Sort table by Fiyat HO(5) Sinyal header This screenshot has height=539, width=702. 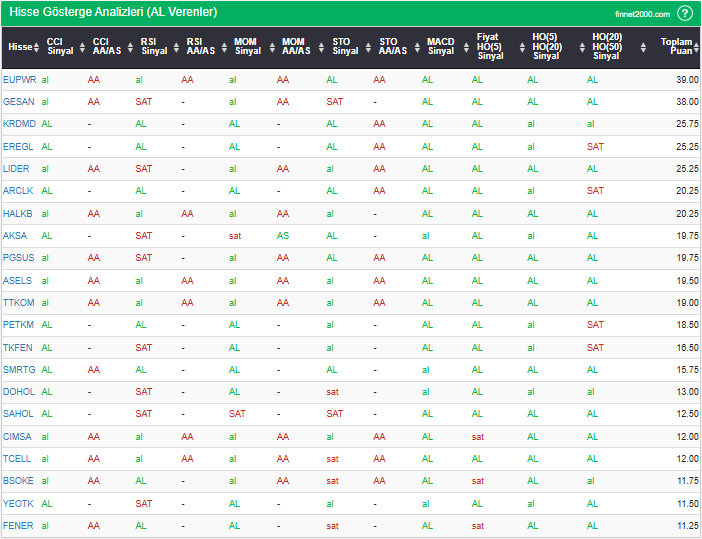[488, 47]
